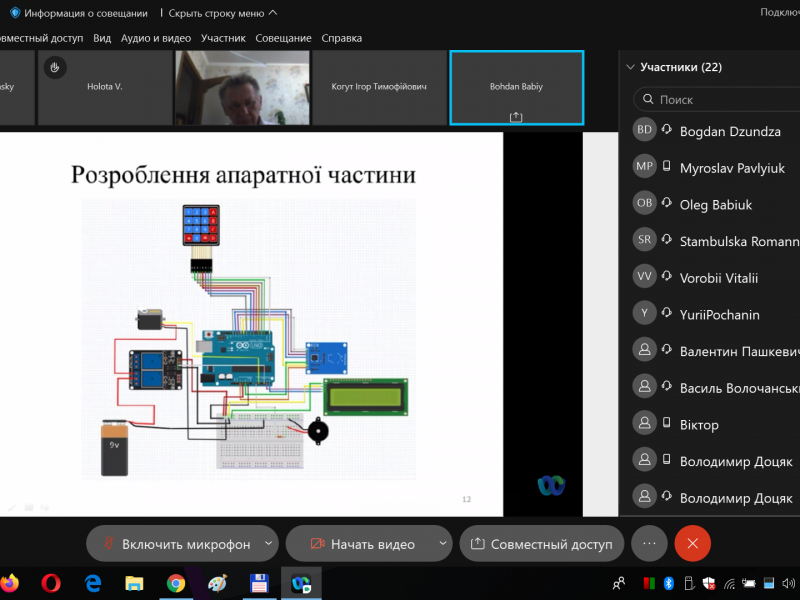Open the Справка help menu
The height and width of the screenshot is (600, 800).
(x=341, y=38)
